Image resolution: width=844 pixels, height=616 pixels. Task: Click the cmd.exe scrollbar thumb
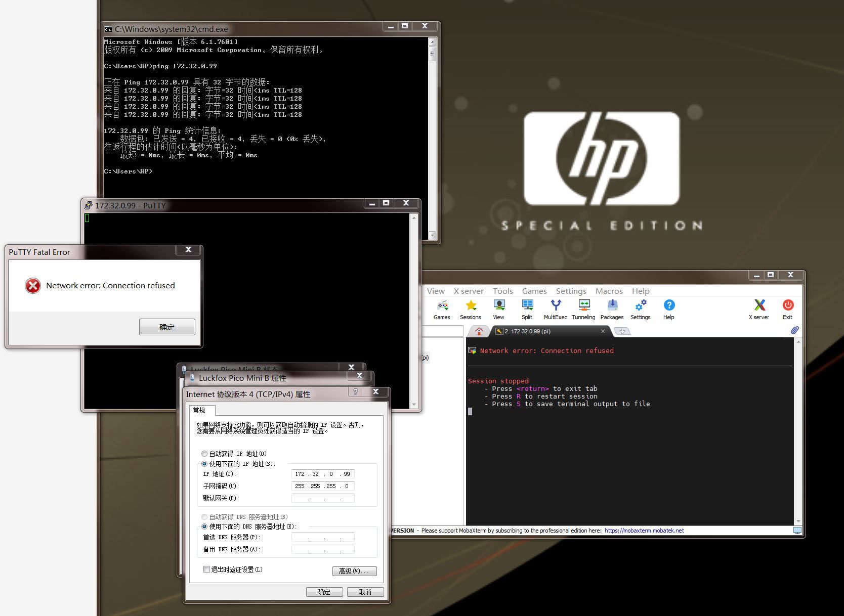(x=432, y=53)
